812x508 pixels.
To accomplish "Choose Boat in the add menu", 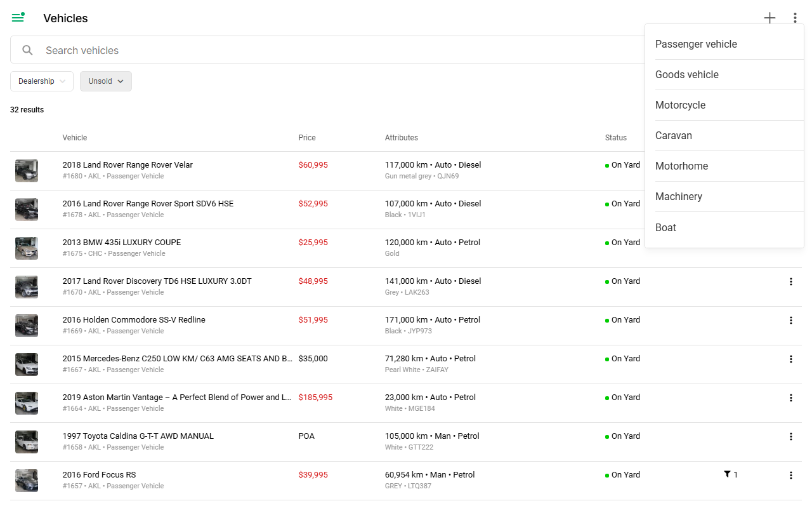I will pyautogui.click(x=724, y=227).
